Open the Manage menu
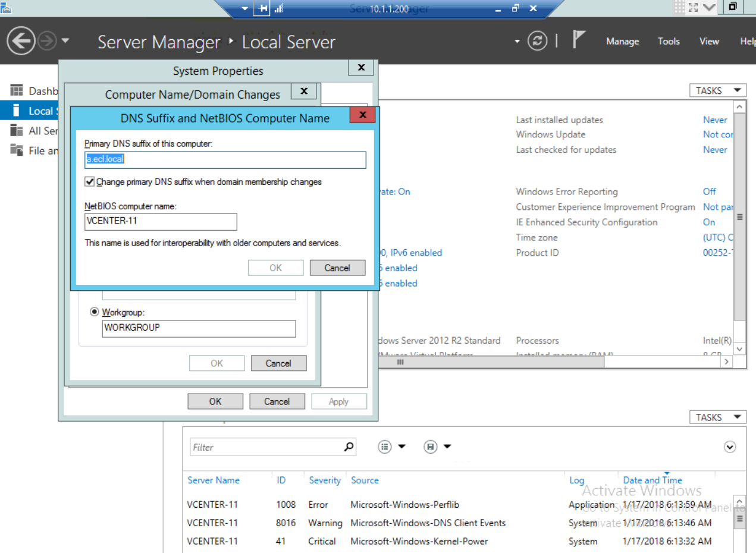 tap(622, 41)
